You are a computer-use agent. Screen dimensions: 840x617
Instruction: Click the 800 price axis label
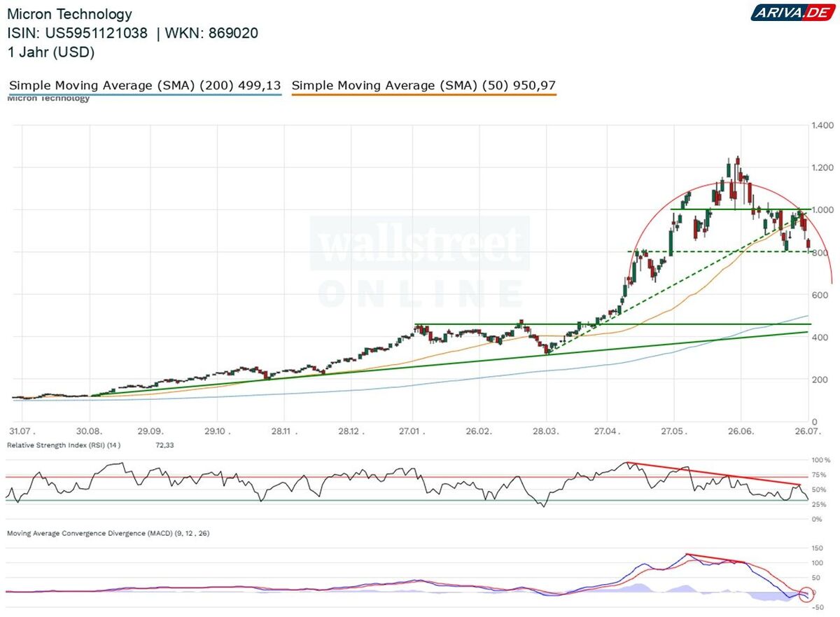(x=819, y=252)
